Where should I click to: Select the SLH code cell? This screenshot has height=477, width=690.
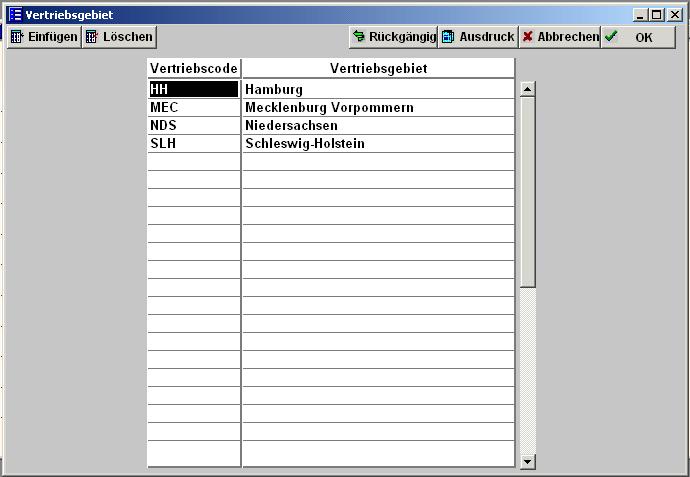pyautogui.click(x=194, y=144)
